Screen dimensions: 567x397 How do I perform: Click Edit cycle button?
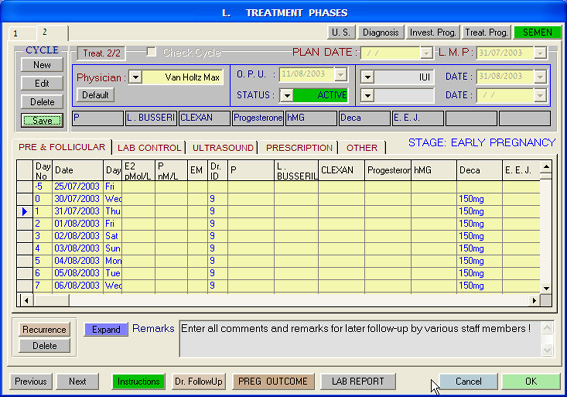[x=42, y=84]
